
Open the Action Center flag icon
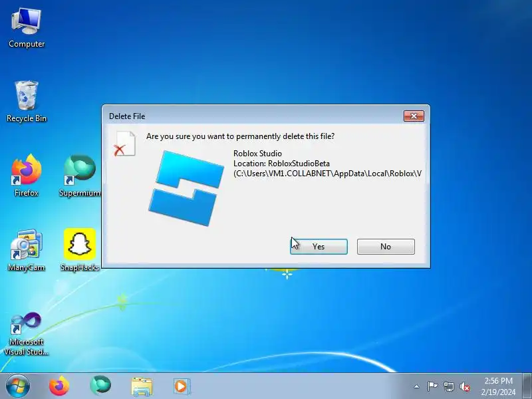point(432,386)
